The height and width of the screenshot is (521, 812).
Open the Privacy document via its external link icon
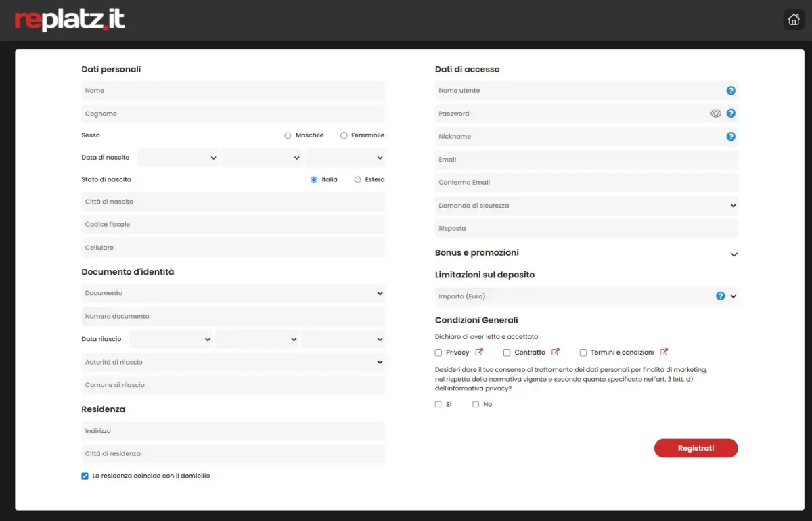(480, 352)
